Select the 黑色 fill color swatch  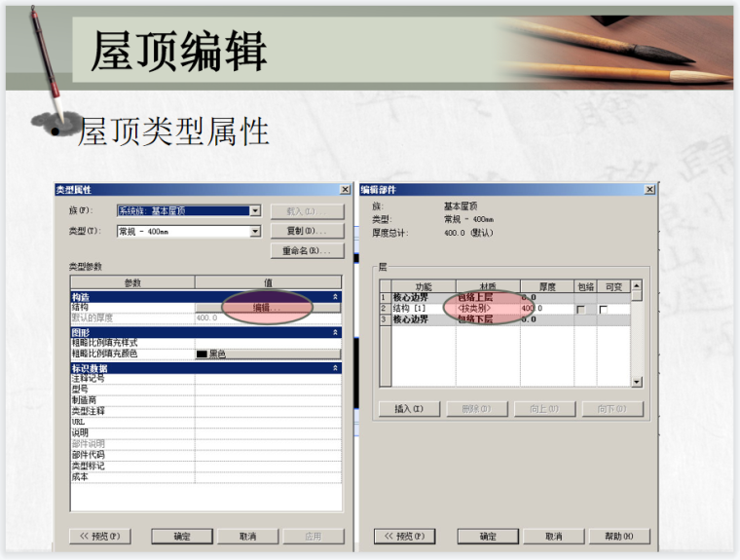click(203, 355)
